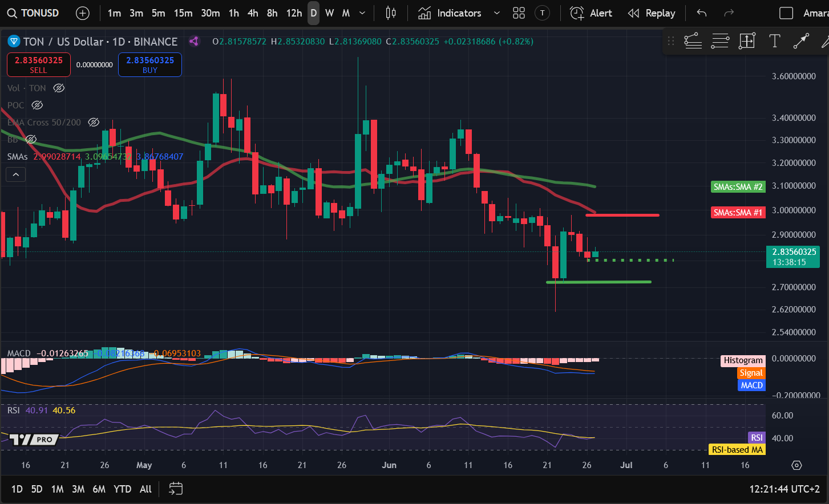Start bar Replay mode
The height and width of the screenshot is (504, 829).
pyautogui.click(x=652, y=13)
